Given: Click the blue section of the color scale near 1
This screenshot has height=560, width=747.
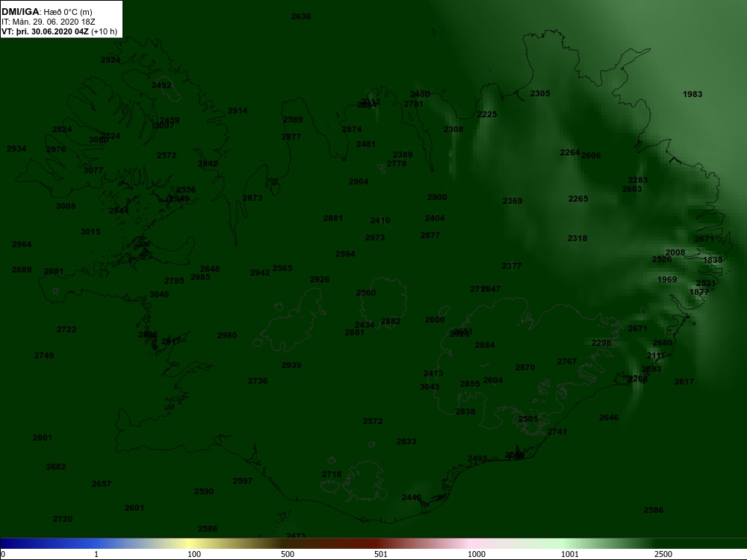Looking at the screenshot, I should pyautogui.click(x=96, y=544).
